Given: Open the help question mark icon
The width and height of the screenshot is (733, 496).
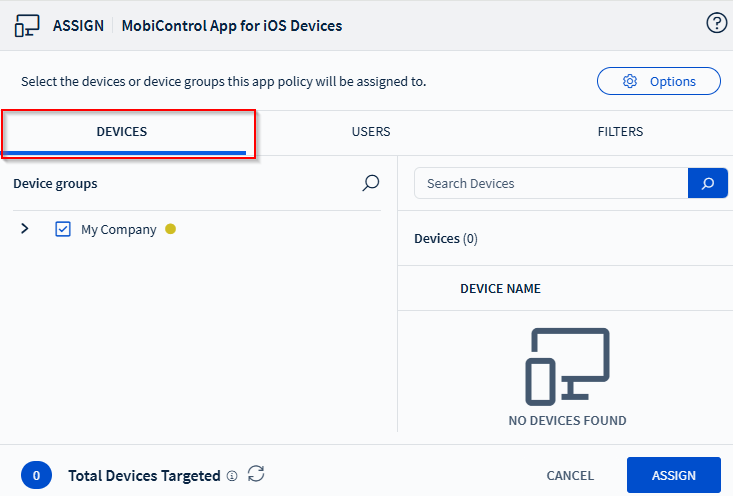Looking at the screenshot, I should [716, 24].
